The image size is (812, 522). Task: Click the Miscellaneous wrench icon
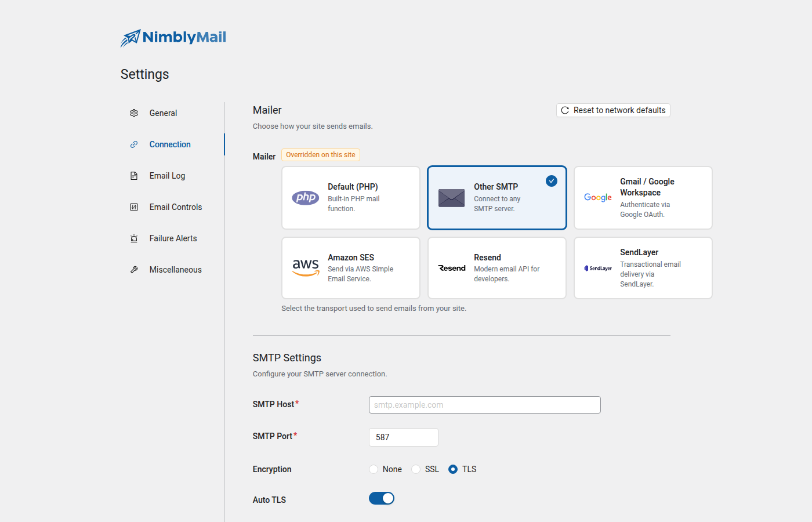point(134,270)
